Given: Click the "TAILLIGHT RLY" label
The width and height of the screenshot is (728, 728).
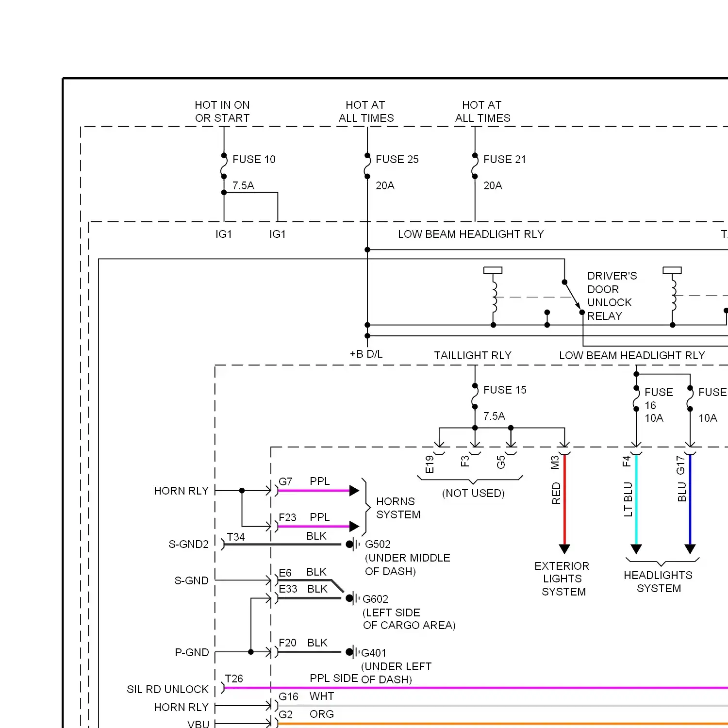Looking at the screenshot, I should tap(473, 355).
